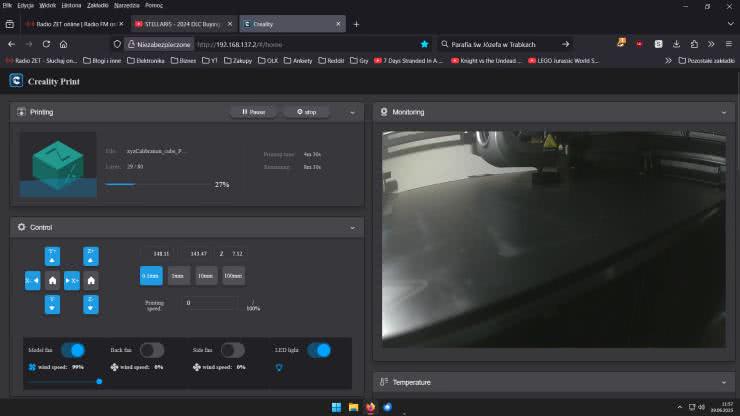Open the Historia menu
Viewport: 740px width, 416px height.
[71, 5]
